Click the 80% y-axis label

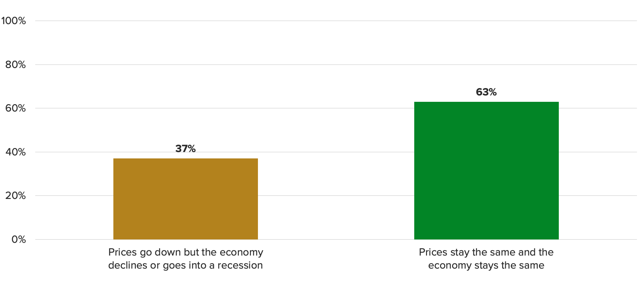15,65
